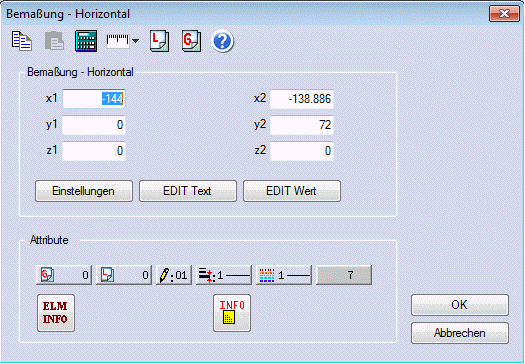
Task: Expand the ruler dropdown arrow
Action: [x=135, y=41]
